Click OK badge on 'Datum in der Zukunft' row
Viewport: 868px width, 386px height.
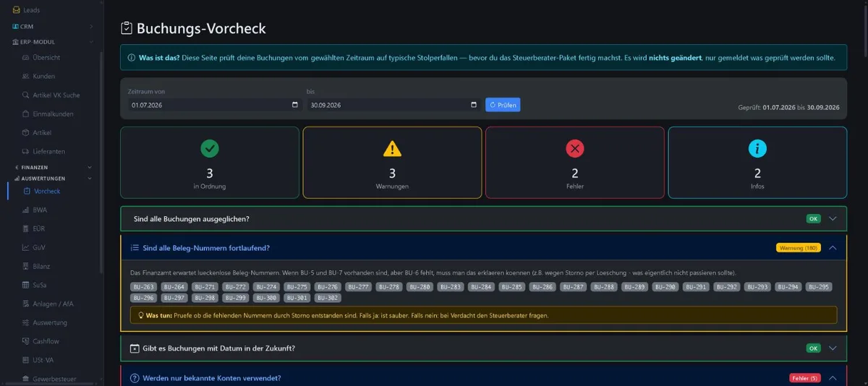(x=814, y=348)
